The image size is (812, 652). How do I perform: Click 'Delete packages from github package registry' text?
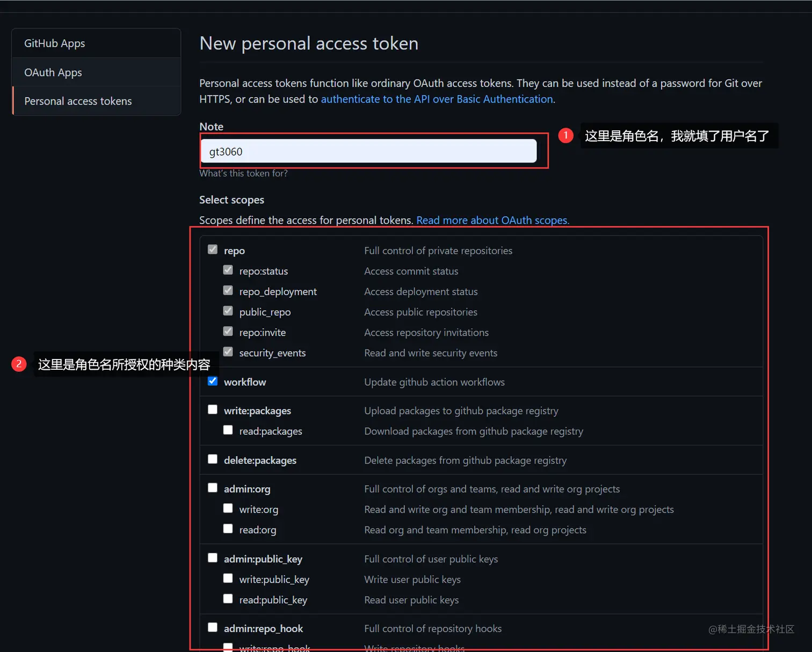pyautogui.click(x=465, y=460)
